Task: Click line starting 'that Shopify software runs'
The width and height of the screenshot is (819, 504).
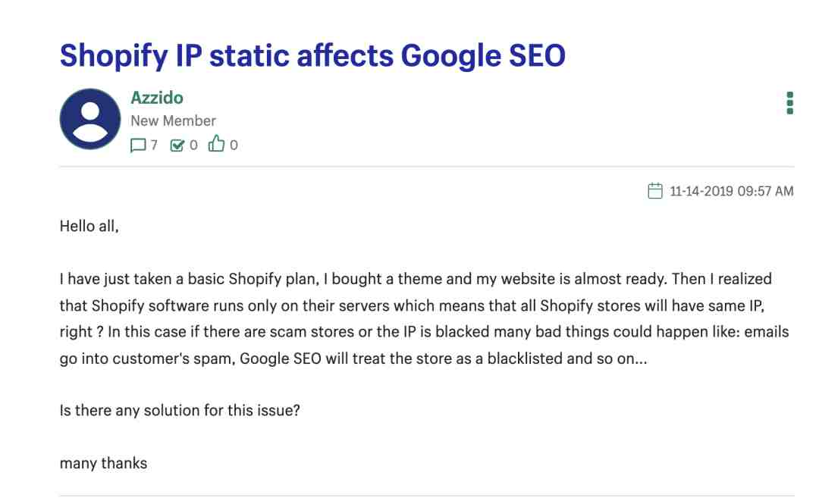Action: [412, 305]
